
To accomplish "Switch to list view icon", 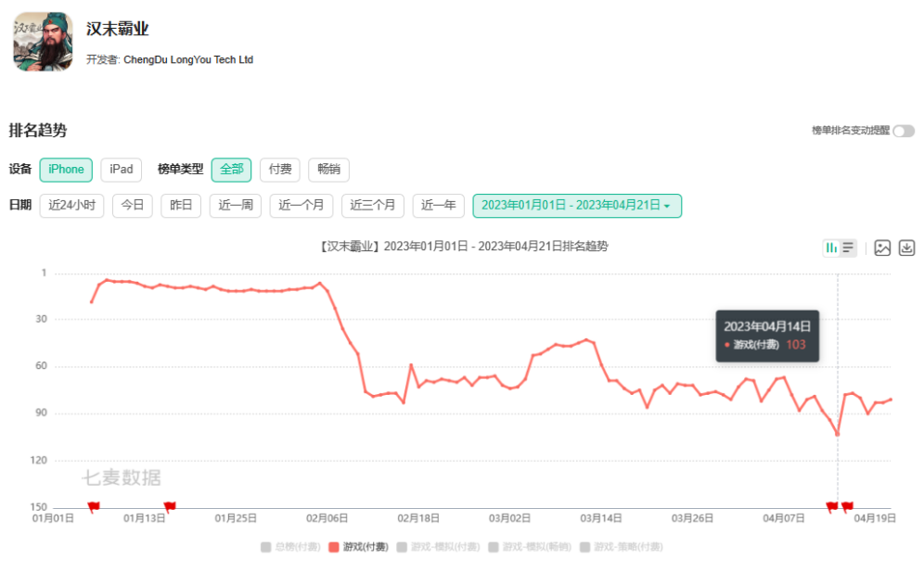I will [x=848, y=248].
